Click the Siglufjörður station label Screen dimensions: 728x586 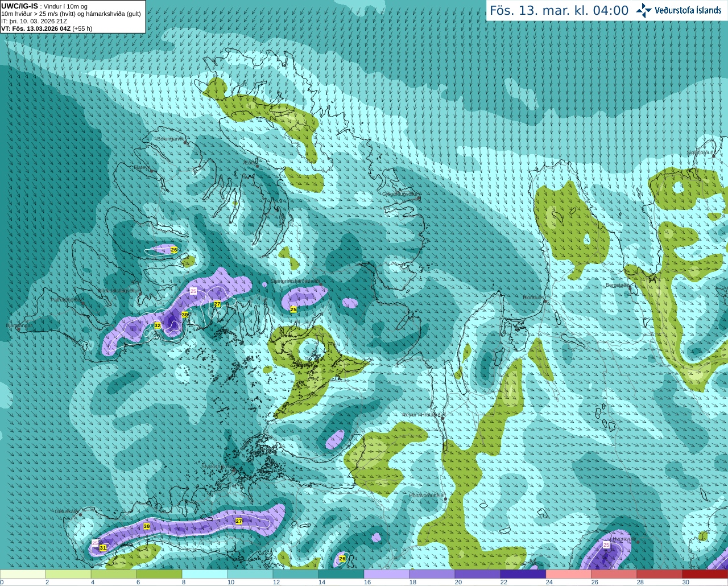tap(700, 152)
